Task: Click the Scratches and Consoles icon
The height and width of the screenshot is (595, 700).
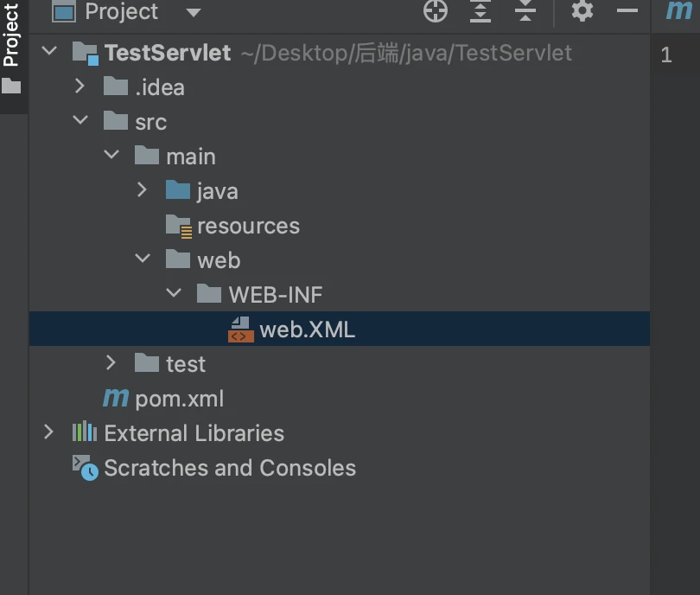Action: click(86, 468)
